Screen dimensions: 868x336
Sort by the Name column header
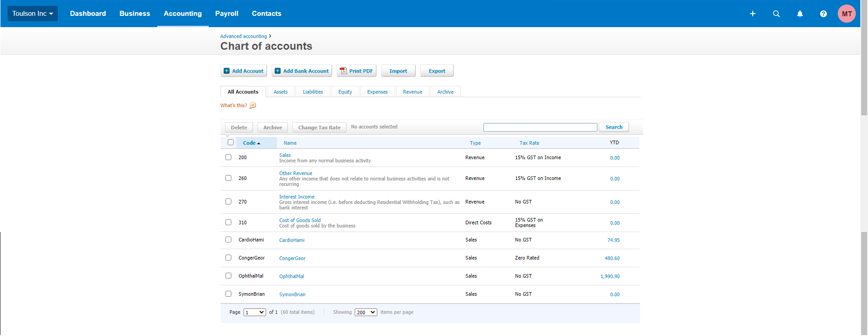pyautogui.click(x=290, y=143)
